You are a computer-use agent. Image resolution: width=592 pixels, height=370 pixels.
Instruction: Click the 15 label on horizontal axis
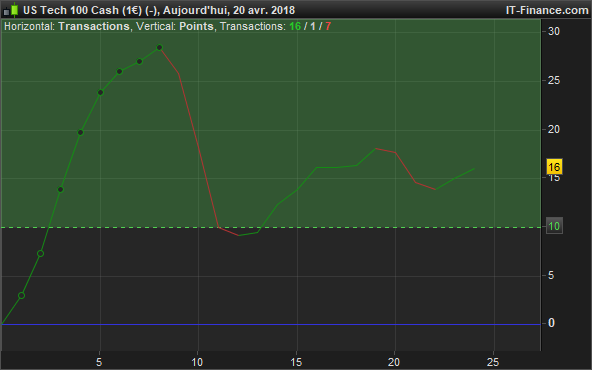coord(296,362)
